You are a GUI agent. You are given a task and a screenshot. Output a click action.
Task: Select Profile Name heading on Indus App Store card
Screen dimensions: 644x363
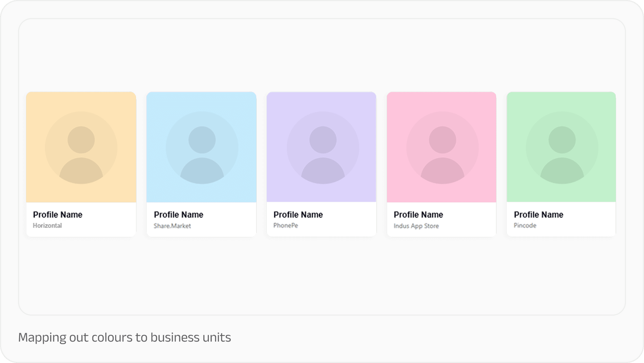point(418,215)
